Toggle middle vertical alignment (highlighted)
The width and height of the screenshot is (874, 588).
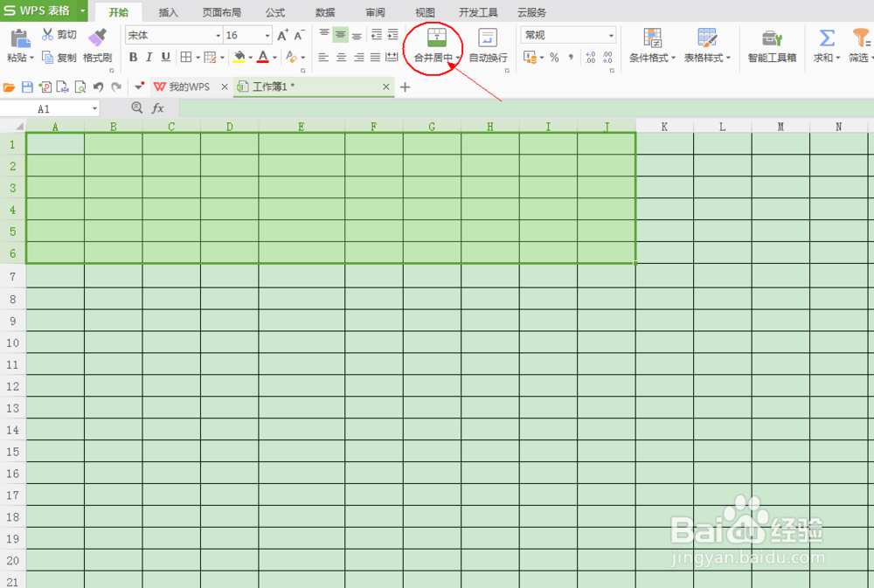[341, 35]
